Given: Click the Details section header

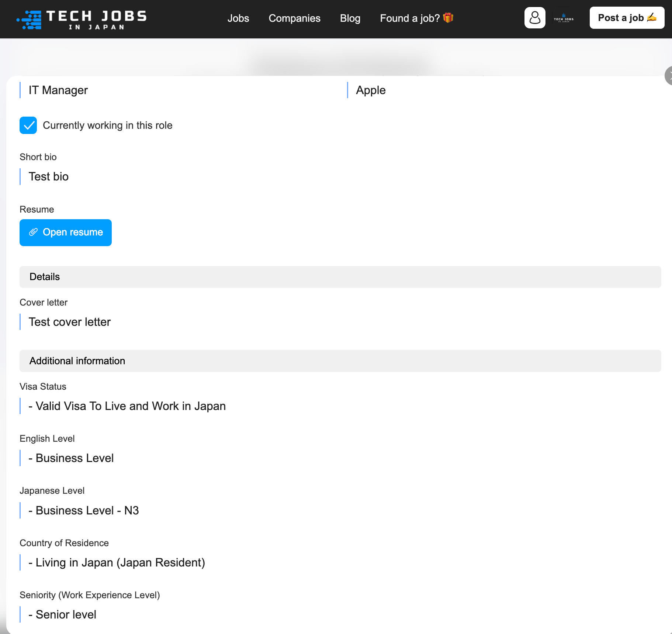Looking at the screenshot, I should point(340,277).
